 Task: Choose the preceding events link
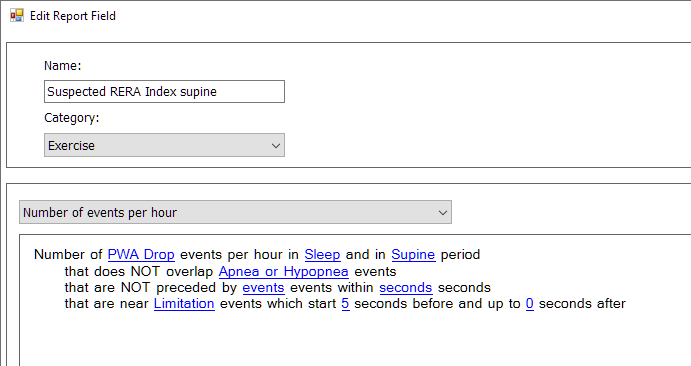(x=264, y=288)
